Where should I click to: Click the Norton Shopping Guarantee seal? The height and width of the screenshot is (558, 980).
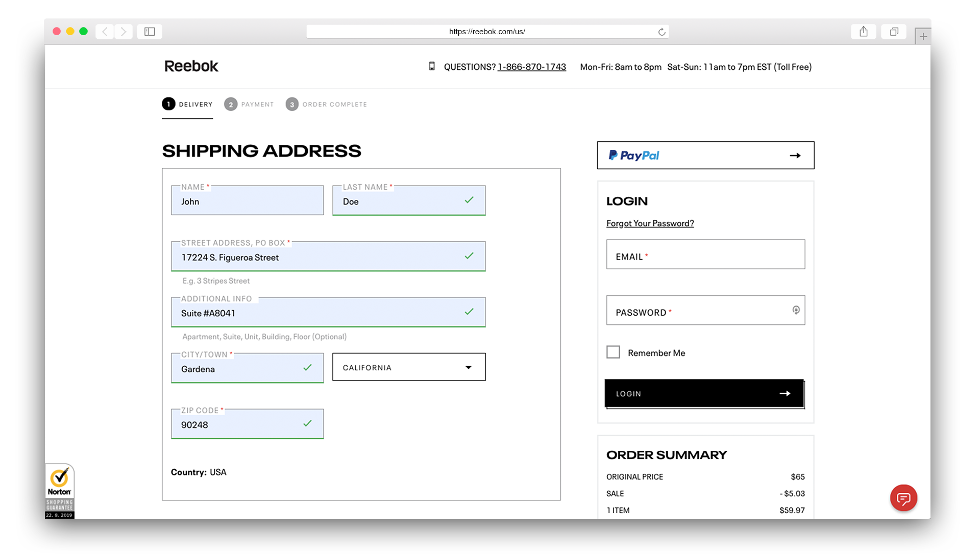coord(59,491)
